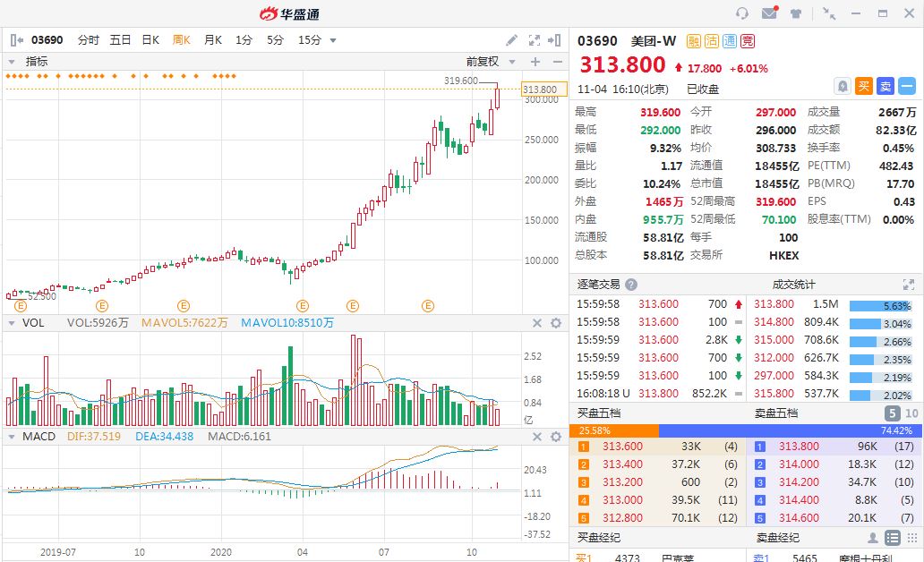The image size is (924, 562).
Task: Click the 融 margin tag
Action: click(x=694, y=40)
